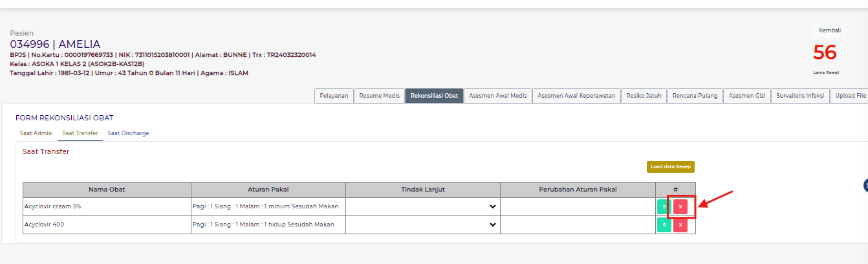The image size is (868, 264).
Task: Click green S button for Acyclovir cream 5%
Action: 664,206
